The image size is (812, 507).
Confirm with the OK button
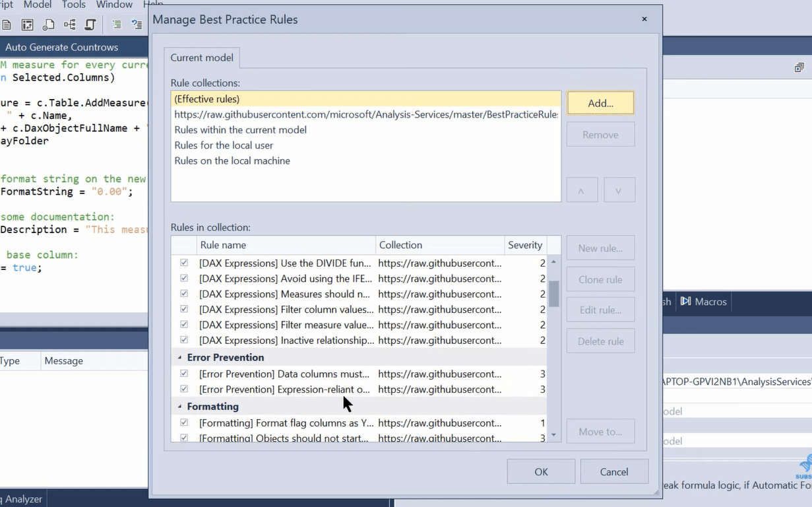point(541,471)
